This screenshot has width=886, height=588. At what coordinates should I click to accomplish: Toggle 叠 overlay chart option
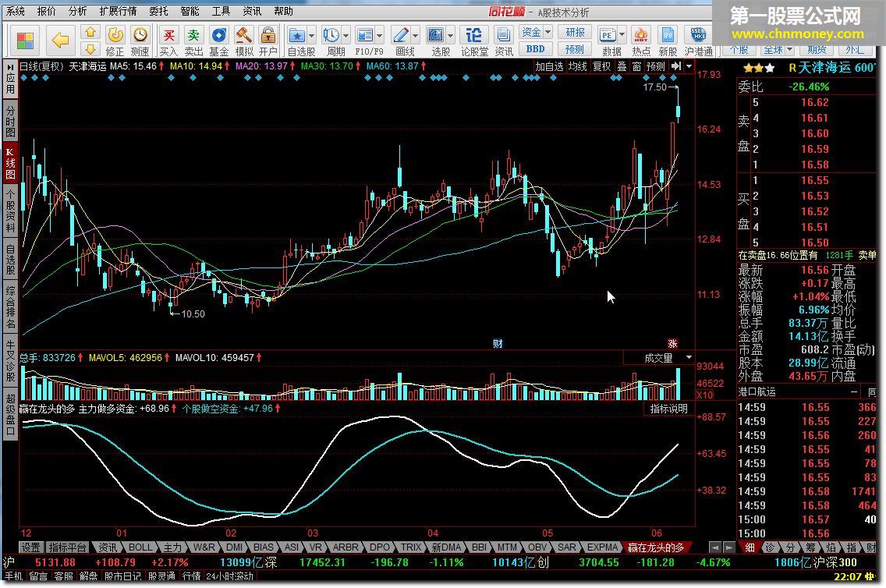pyautogui.click(x=622, y=66)
